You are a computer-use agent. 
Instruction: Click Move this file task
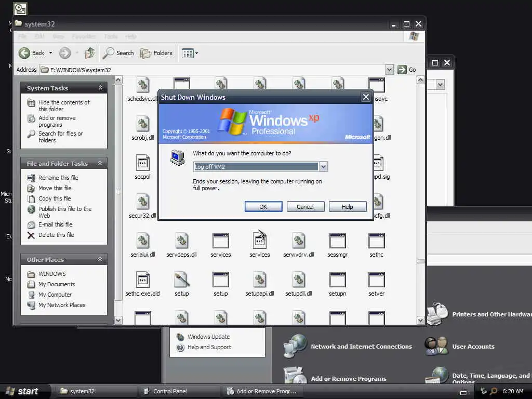click(x=55, y=188)
